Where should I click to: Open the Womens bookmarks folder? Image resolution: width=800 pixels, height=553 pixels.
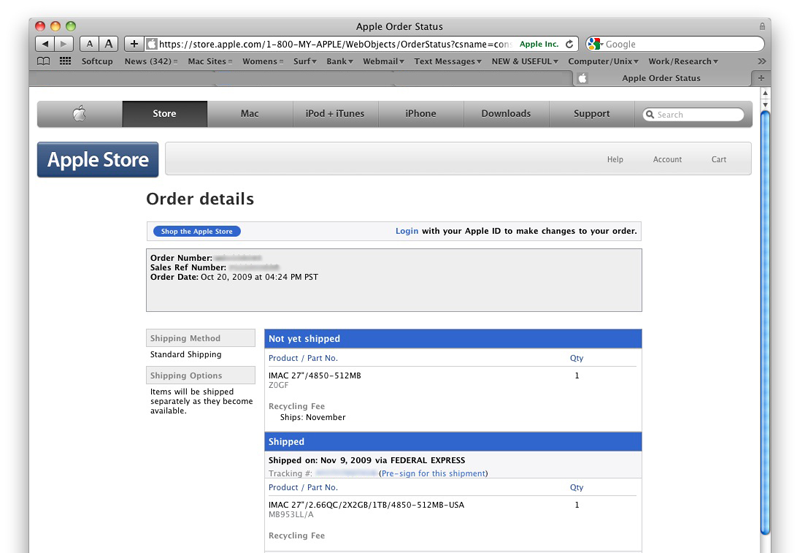click(x=263, y=61)
